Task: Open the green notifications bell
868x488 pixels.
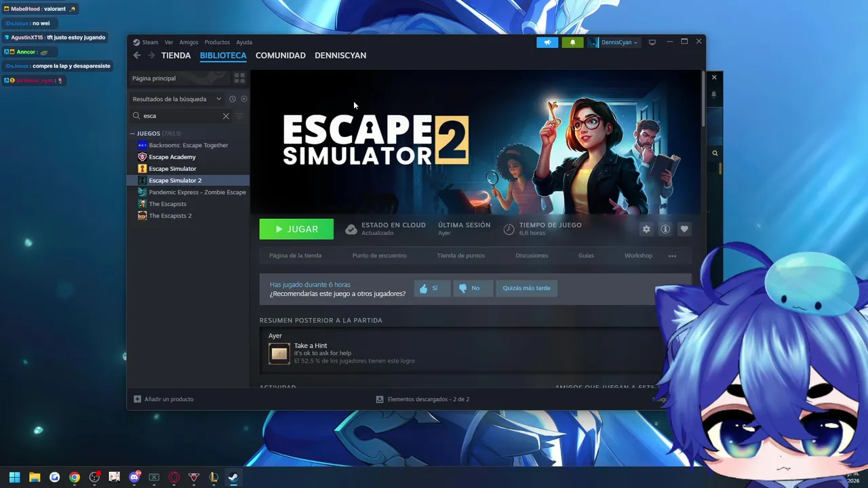Action: (572, 42)
